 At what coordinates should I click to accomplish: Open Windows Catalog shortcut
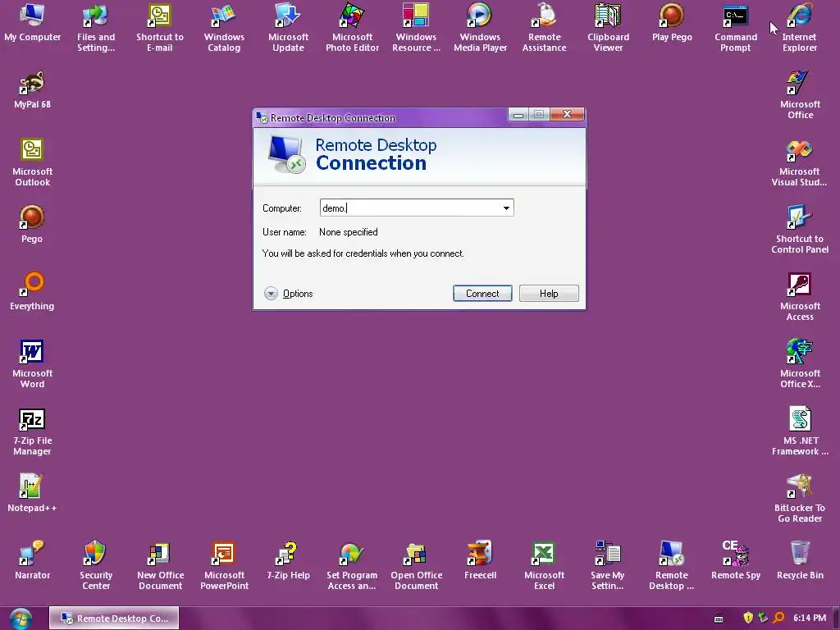(x=224, y=28)
